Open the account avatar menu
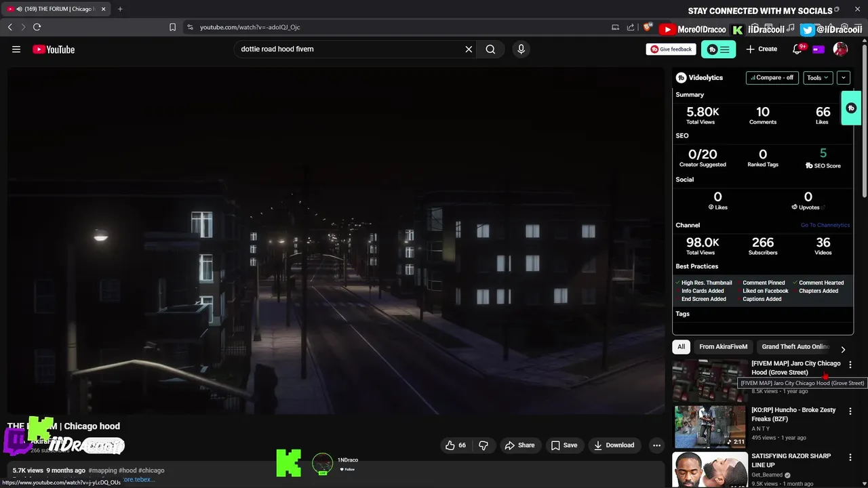The height and width of the screenshot is (488, 868). (x=840, y=49)
